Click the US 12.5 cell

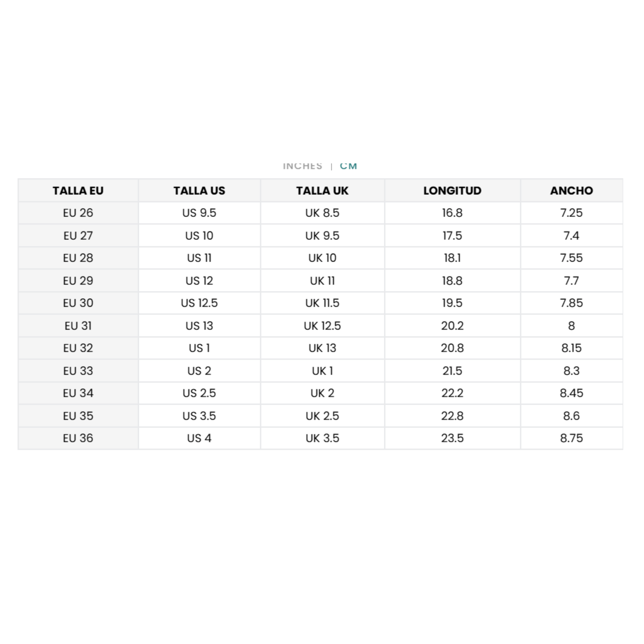pyautogui.click(x=199, y=303)
